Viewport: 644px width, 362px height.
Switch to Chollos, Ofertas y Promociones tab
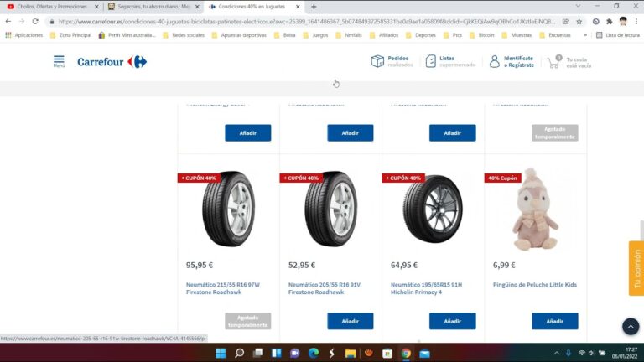pyautogui.click(x=51, y=7)
